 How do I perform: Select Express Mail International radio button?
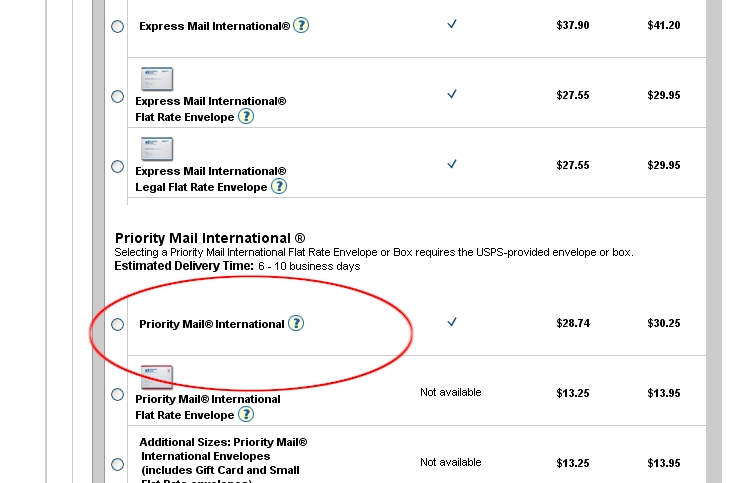pyautogui.click(x=117, y=26)
